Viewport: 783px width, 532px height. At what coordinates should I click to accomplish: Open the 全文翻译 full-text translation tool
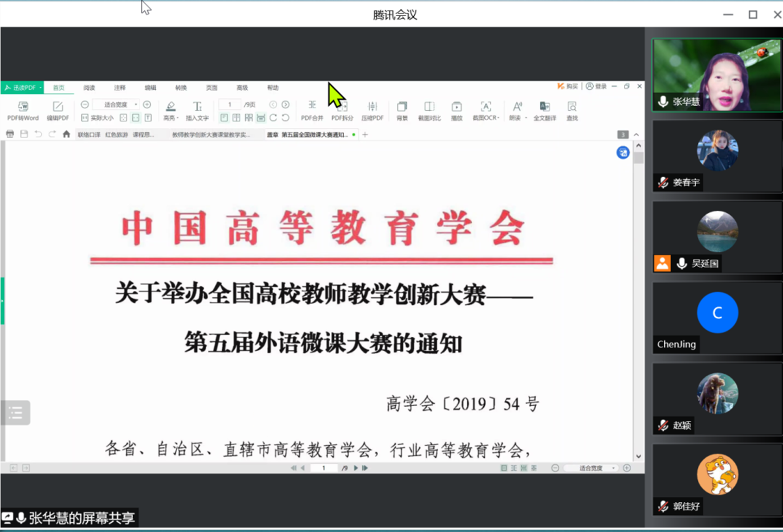[544, 111]
